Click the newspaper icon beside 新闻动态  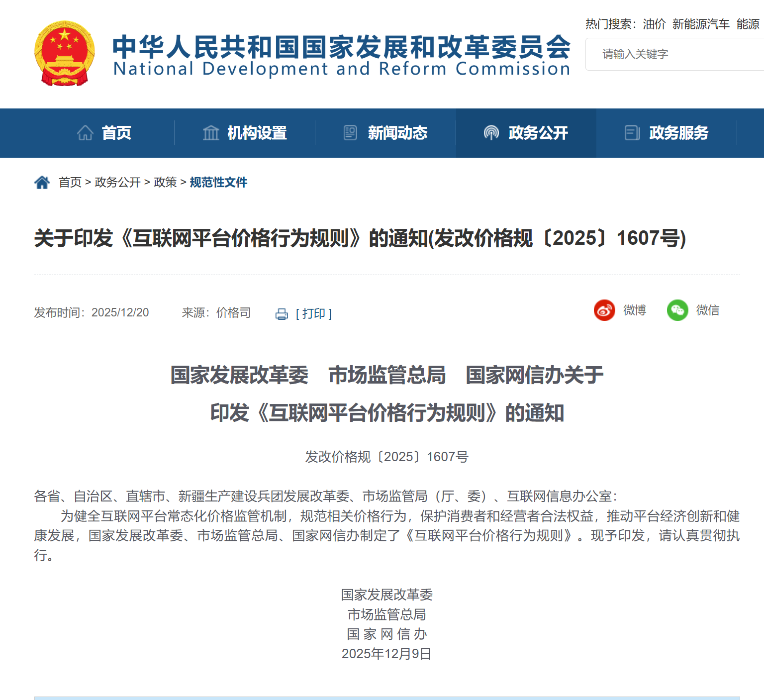click(x=350, y=133)
